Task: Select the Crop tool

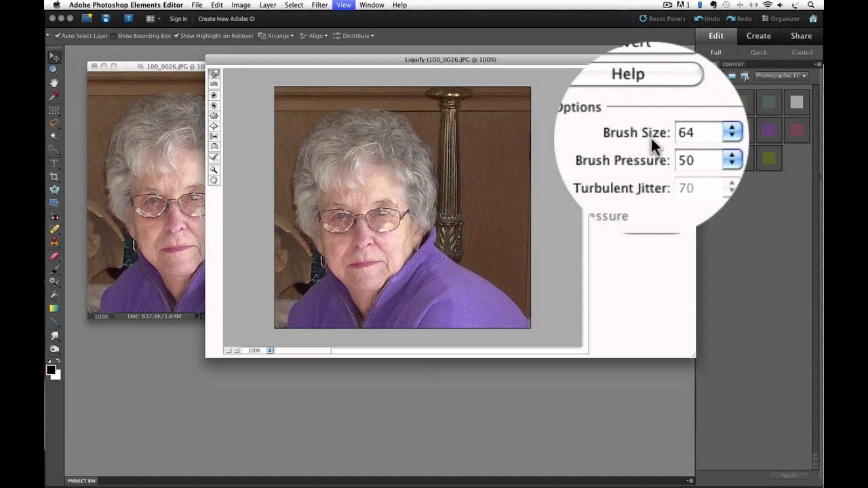Action: pyautogui.click(x=54, y=177)
